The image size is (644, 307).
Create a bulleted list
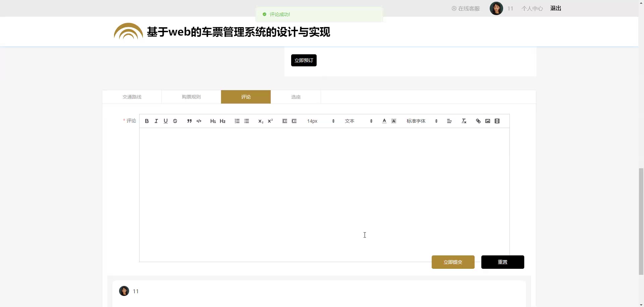(x=247, y=121)
